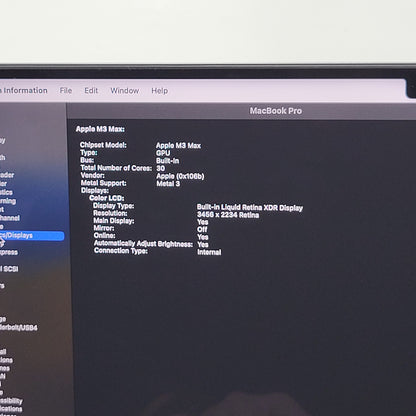Image resolution: width=416 pixels, height=416 pixels.
Task: Open the System Information app menu
Action: point(24,90)
